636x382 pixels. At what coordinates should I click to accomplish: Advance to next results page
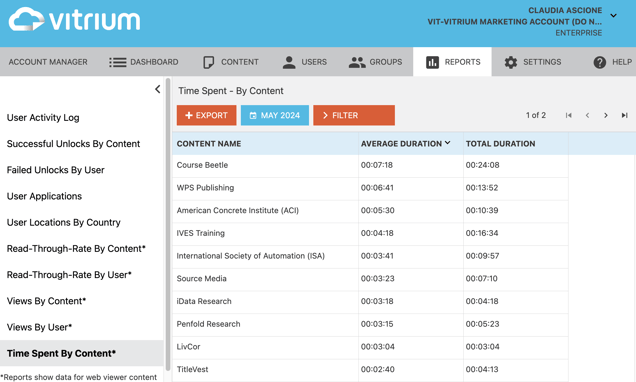pyautogui.click(x=606, y=116)
